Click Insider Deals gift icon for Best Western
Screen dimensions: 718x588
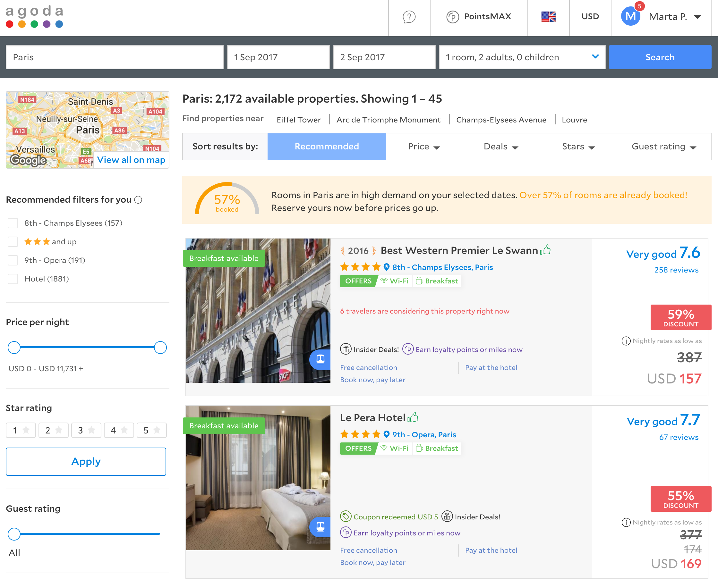pyautogui.click(x=346, y=349)
